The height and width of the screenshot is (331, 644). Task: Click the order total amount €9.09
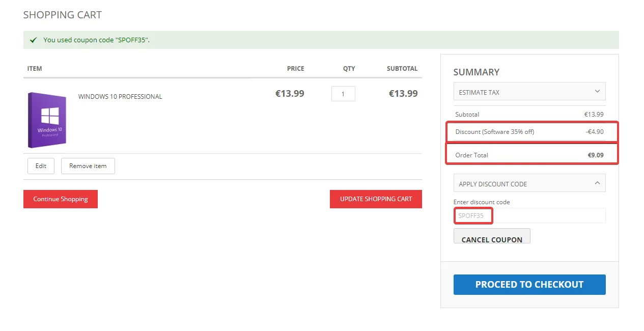pyautogui.click(x=596, y=155)
